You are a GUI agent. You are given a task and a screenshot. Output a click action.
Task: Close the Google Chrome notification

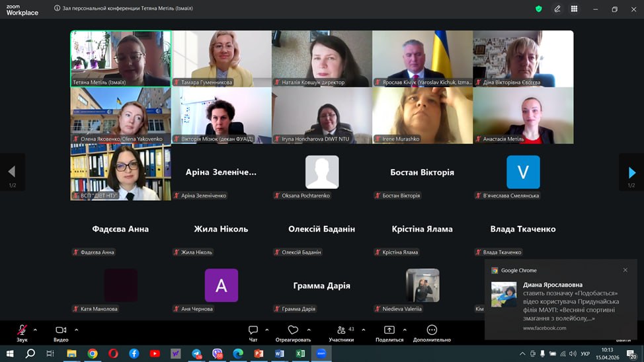625,270
